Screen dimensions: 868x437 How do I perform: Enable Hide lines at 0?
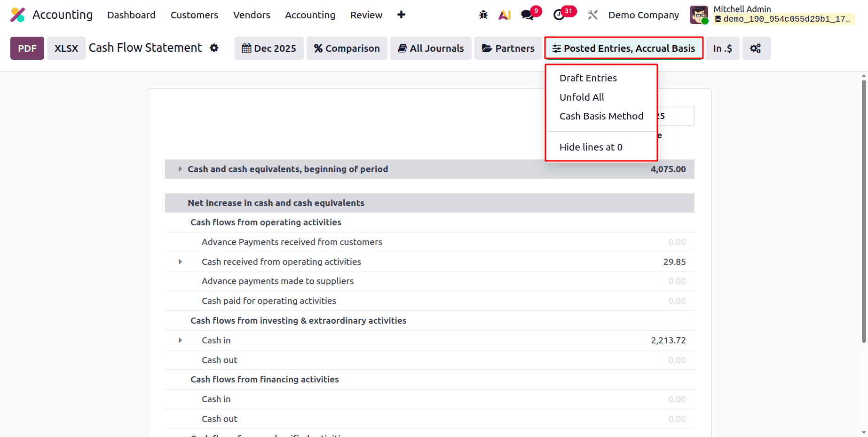click(x=591, y=147)
